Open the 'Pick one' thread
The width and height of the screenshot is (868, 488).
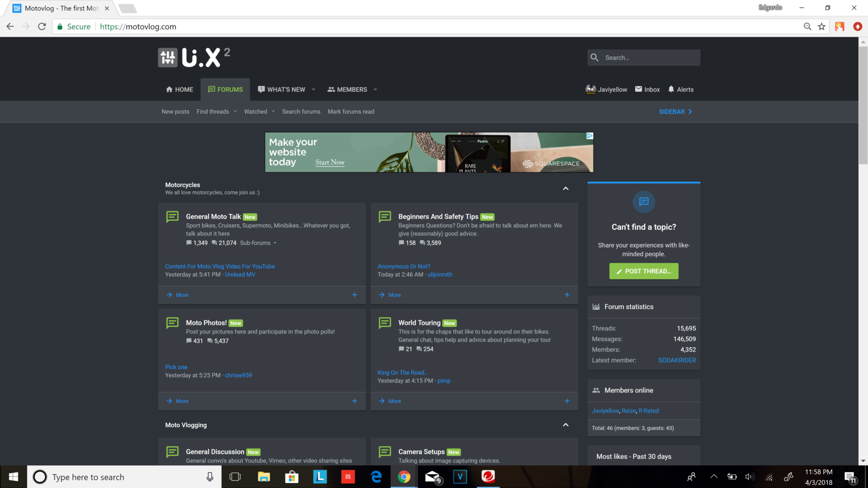click(176, 367)
